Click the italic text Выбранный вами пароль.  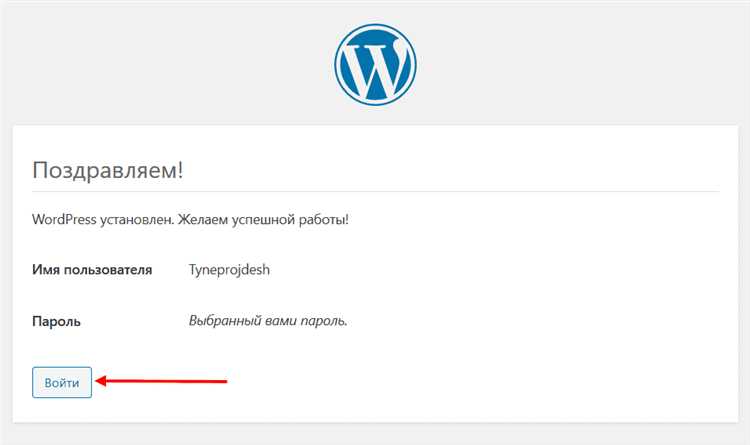point(268,321)
